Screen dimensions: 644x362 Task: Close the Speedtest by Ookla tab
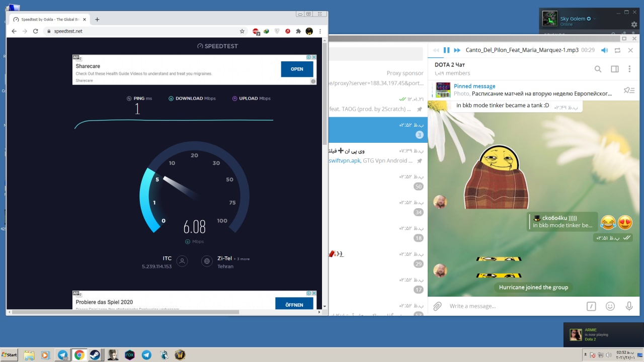pos(84,20)
